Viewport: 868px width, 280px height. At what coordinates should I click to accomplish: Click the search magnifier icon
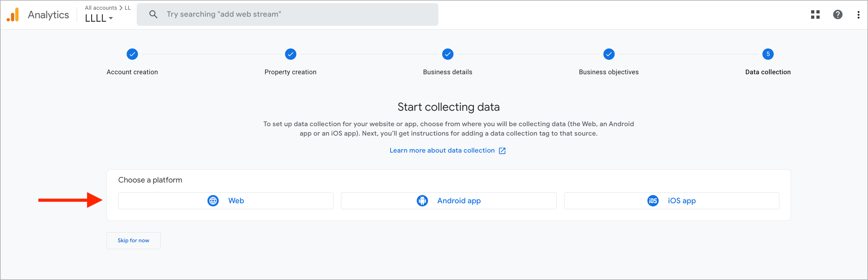[x=153, y=14]
